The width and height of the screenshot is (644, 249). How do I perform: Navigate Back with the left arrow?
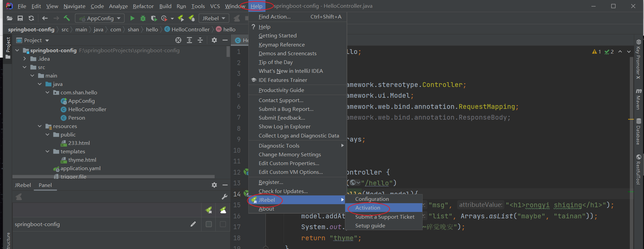pyautogui.click(x=45, y=18)
